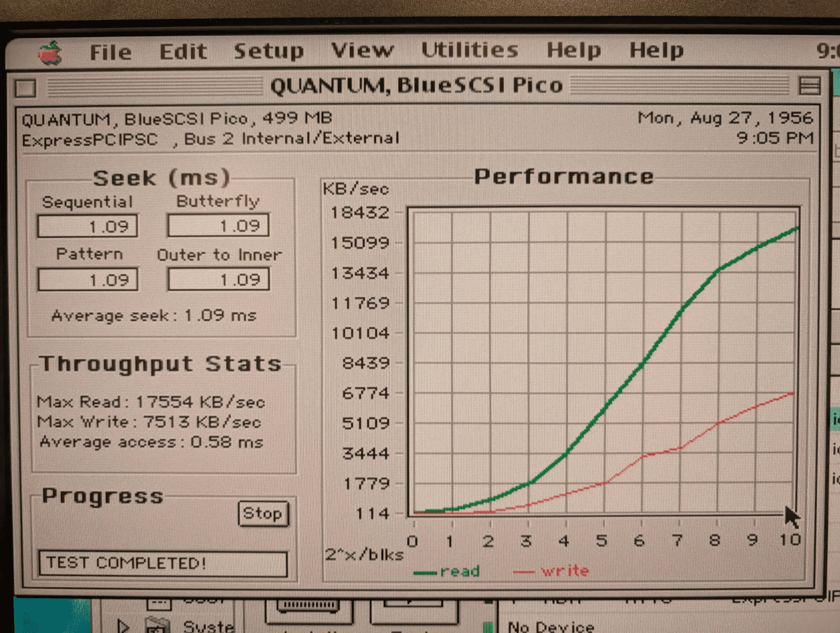Click the window close box

pyautogui.click(x=25, y=88)
